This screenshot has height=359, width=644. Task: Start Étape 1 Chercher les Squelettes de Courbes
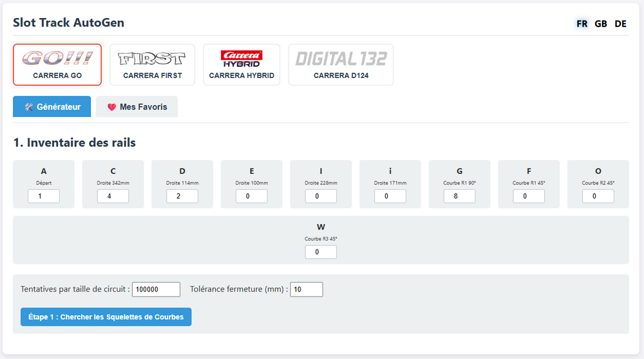tap(106, 317)
